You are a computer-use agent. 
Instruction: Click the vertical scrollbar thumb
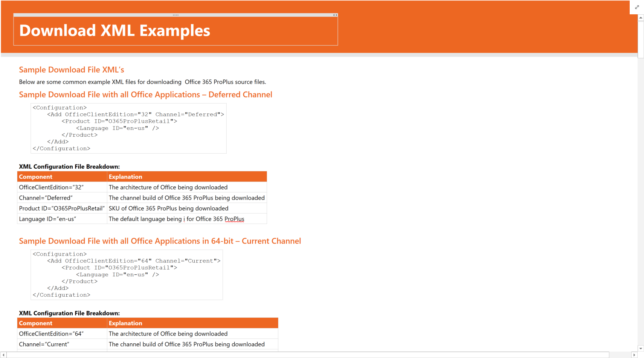coord(641,40)
